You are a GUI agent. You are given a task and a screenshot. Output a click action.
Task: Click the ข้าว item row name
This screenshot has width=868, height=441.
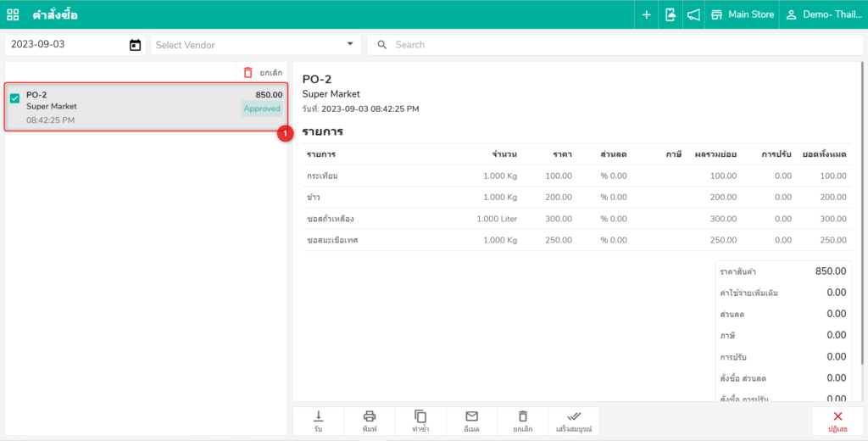click(314, 198)
